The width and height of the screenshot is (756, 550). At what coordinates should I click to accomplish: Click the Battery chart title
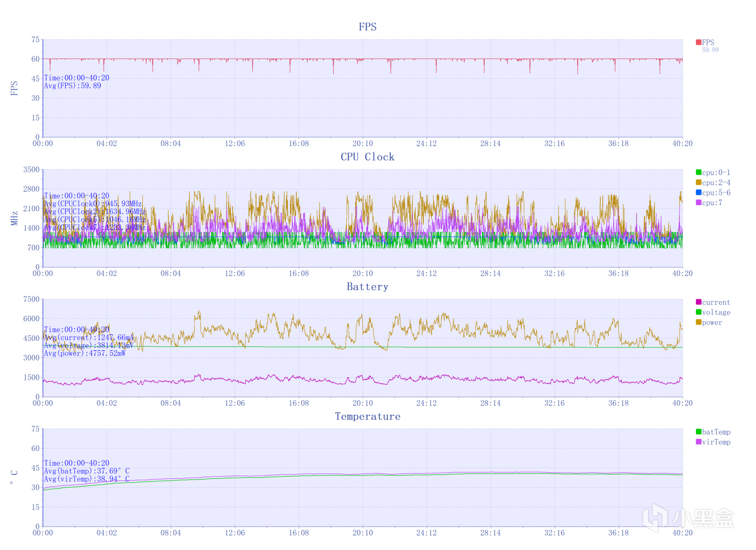click(x=368, y=286)
